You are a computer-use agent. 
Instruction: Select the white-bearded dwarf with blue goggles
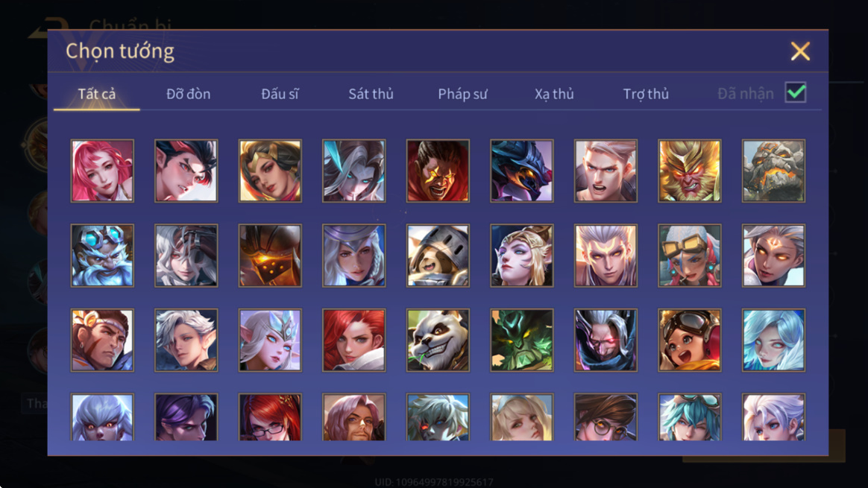(102, 255)
